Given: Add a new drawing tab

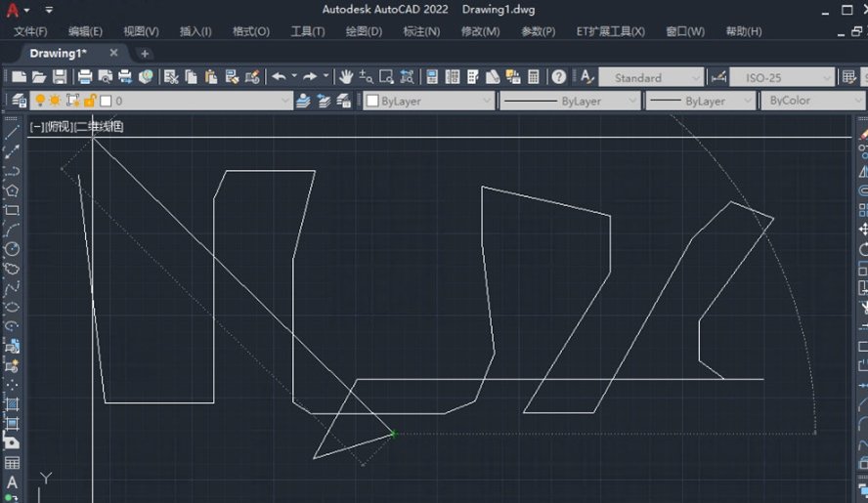Looking at the screenshot, I should (145, 54).
